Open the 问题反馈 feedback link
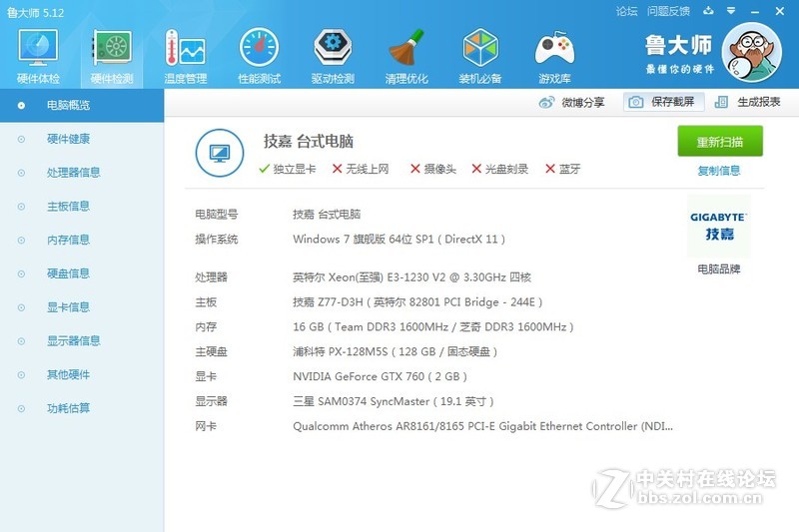The image size is (799, 532). pos(668,11)
